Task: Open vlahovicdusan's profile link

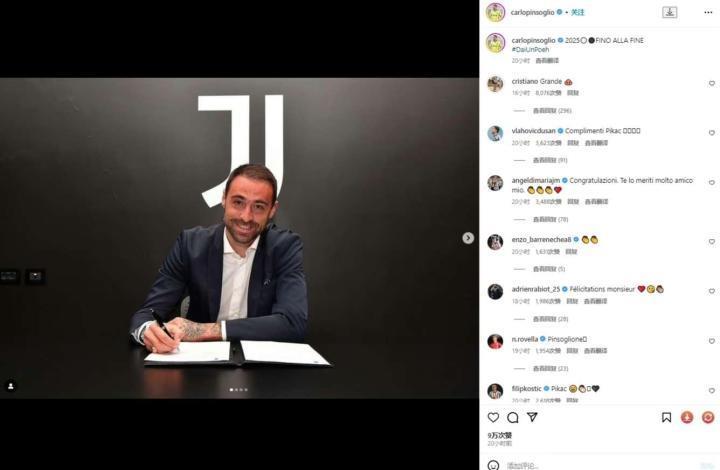Action: pyautogui.click(x=534, y=131)
